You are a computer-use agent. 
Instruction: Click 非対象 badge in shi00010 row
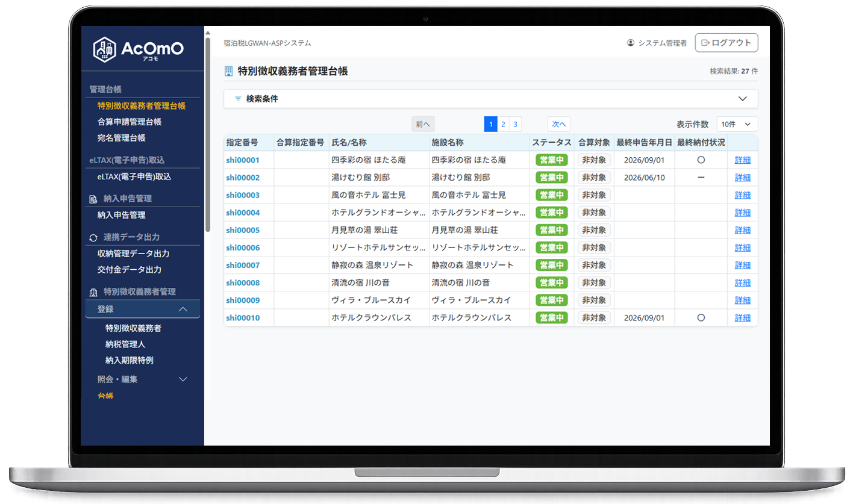click(x=594, y=317)
